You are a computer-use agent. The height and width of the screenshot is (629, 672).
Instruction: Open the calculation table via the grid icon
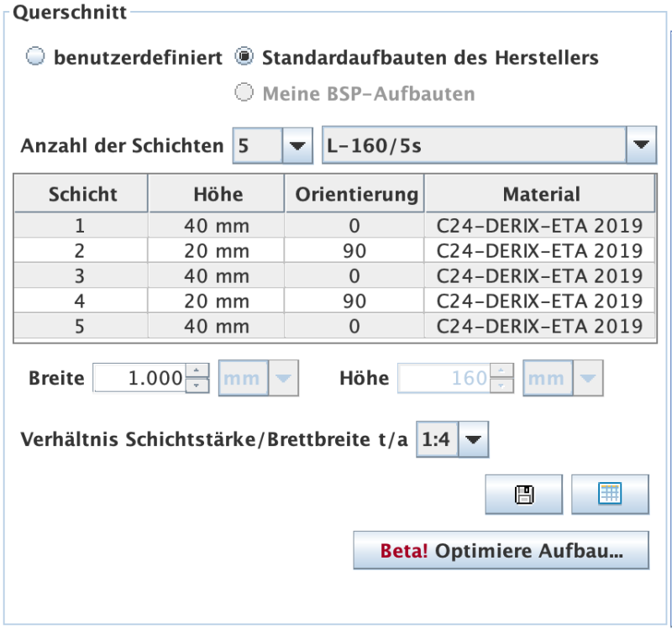coord(611,494)
